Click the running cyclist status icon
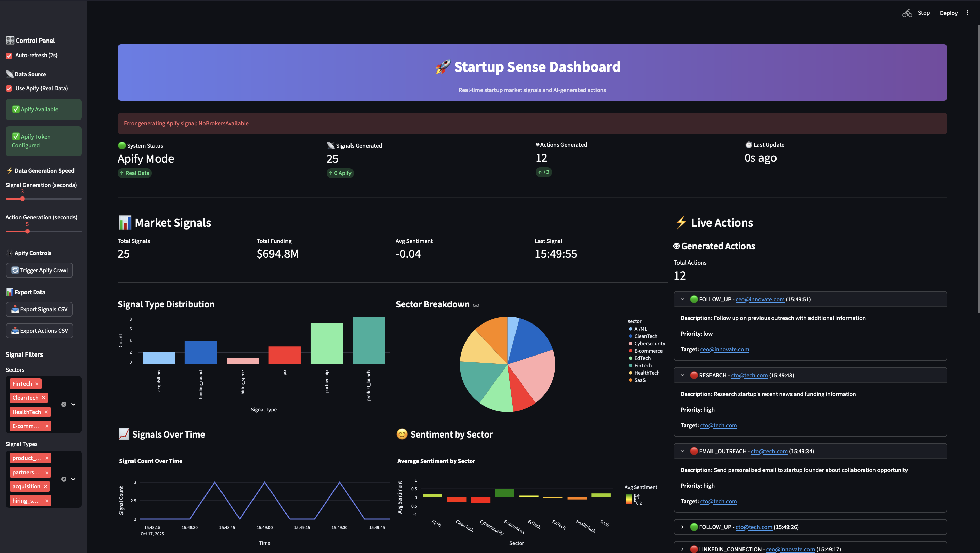 point(907,13)
